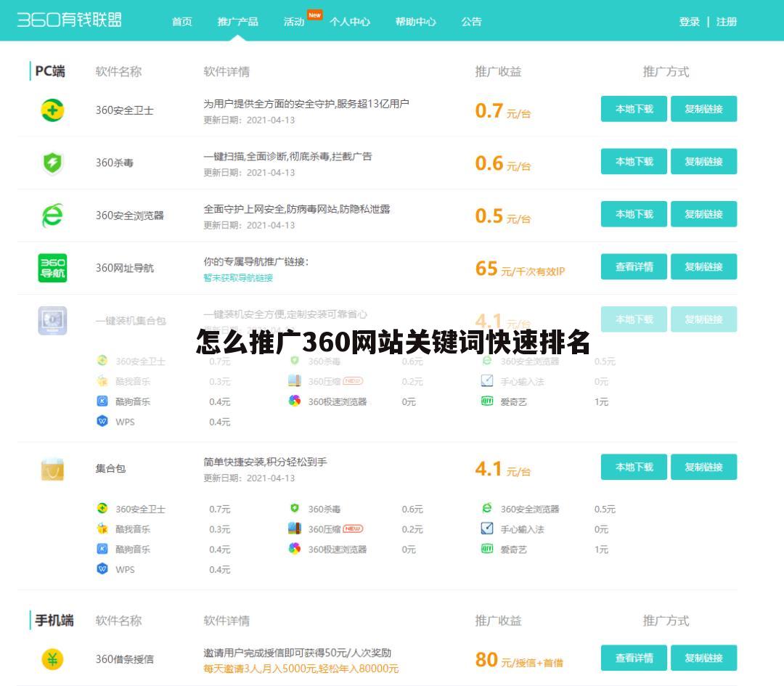
Task: Click 复制链接 for 360借条授信
Action: point(703,658)
